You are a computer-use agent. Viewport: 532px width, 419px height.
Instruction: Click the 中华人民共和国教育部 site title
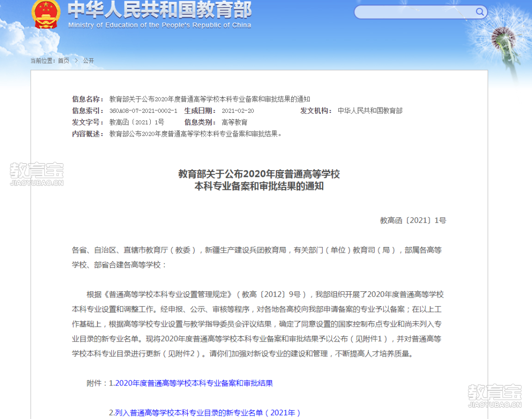coord(160,10)
